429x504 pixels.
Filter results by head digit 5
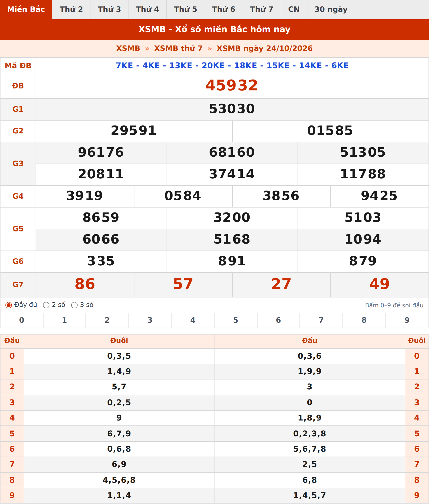coord(236,320)
